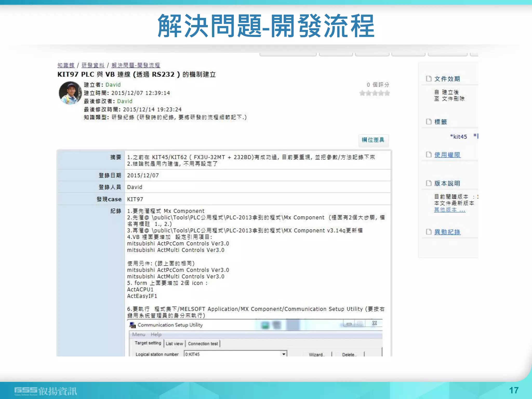Expand the Logical station number dropdown
This screenshot has width=532, height=399.
coord(284,354)
